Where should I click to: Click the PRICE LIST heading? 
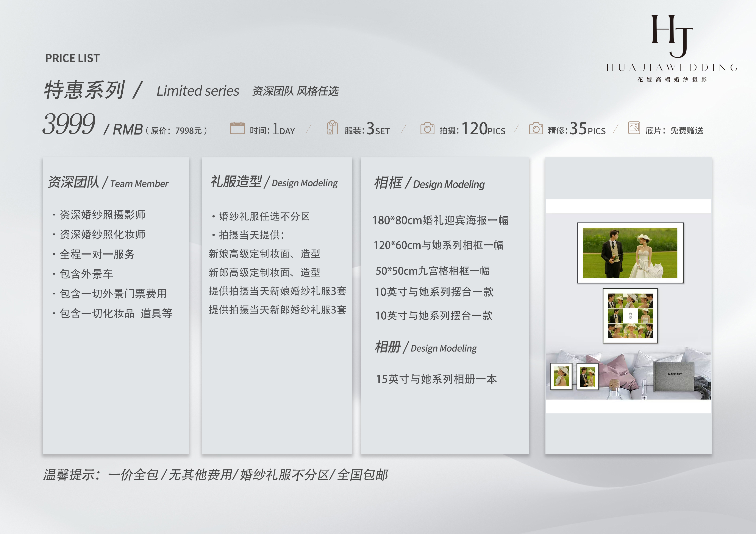pyautogui.click(x=72, y=58)
